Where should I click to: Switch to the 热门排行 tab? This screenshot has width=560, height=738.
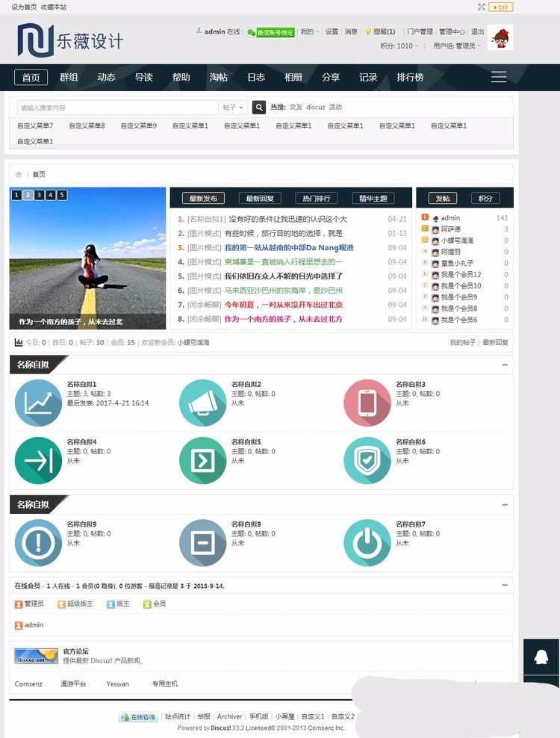coord(317,199)
